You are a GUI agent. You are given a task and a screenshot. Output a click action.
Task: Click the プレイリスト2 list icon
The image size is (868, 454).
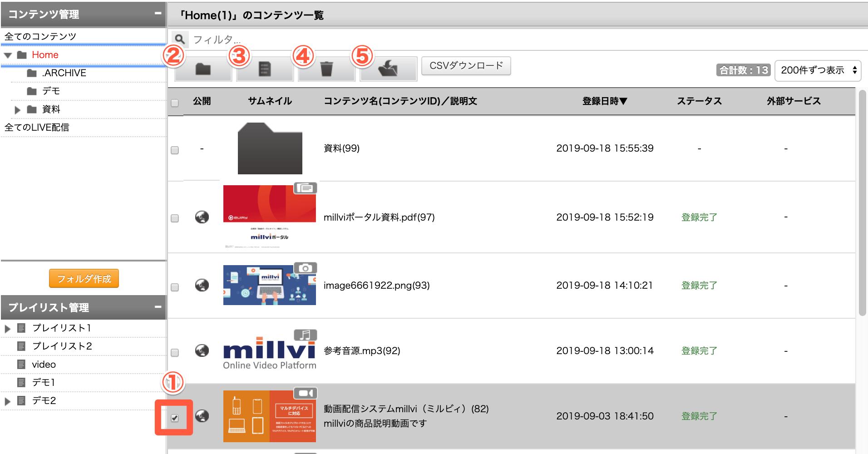21,346
